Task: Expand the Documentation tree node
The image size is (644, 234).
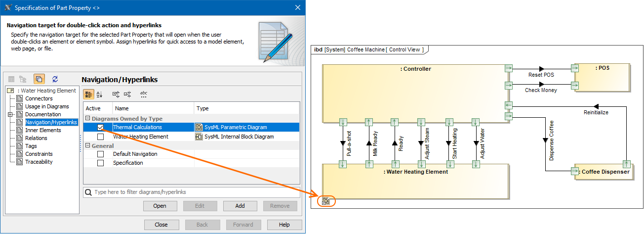Action: 10,114
